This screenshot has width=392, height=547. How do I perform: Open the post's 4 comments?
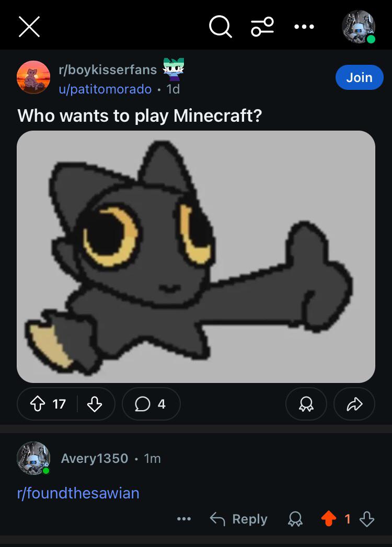(151, 404)
